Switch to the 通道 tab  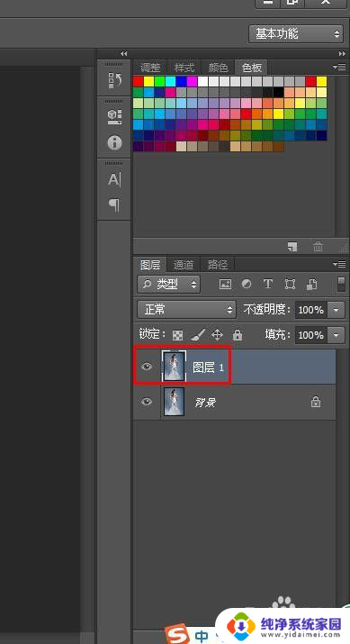pos(183,265)
